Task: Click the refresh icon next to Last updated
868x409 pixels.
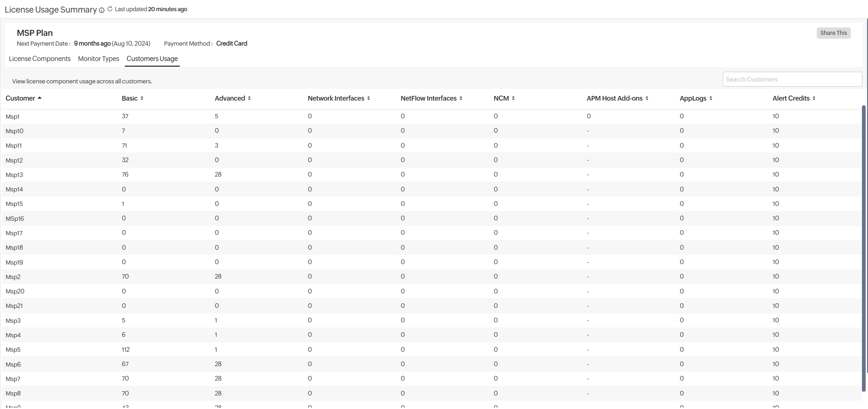Action: click(110, 9)
